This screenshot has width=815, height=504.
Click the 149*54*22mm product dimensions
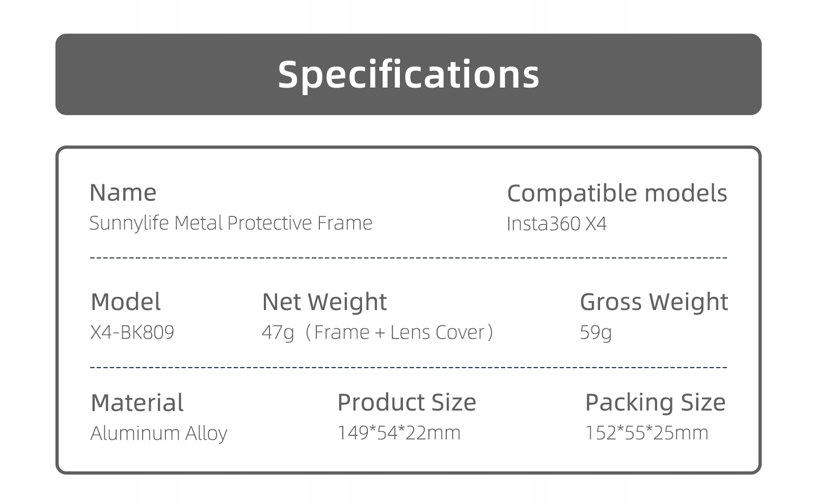[399, 433]
